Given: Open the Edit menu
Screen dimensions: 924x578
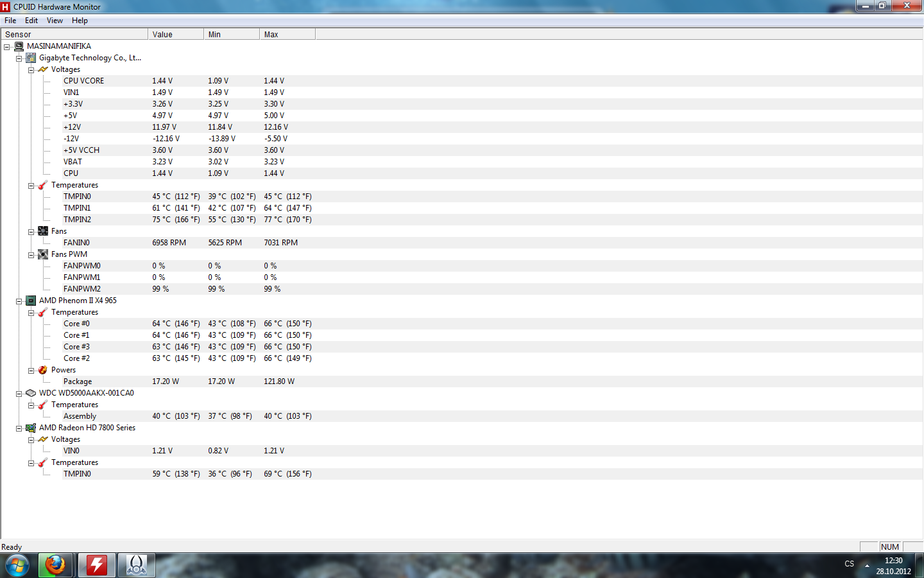Looking at the screenshot, I should (31, 21).
